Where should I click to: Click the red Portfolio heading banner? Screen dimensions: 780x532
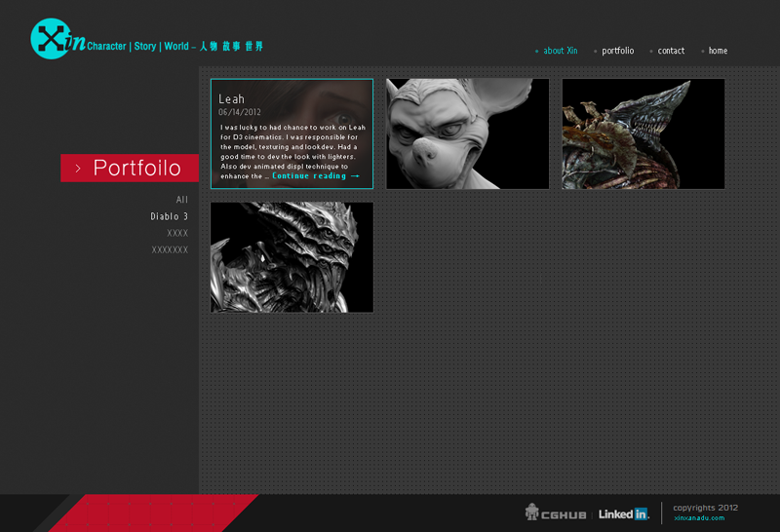pos(130,168)
